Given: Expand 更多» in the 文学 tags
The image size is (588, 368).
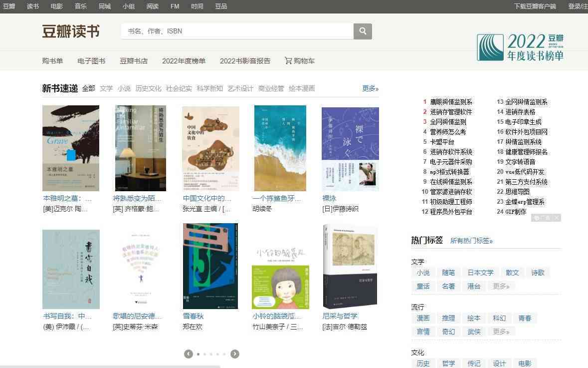Looking at the screenshot, I should [501, 286].
